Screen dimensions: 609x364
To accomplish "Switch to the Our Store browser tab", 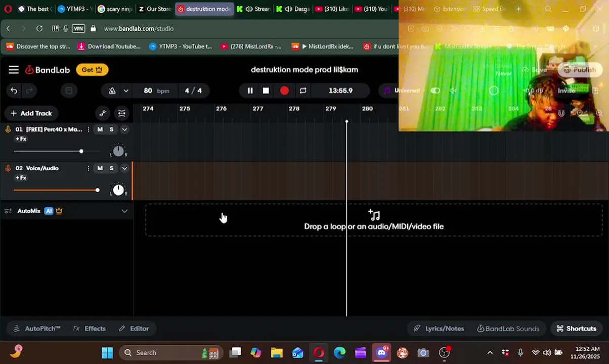I will point(155,9).
